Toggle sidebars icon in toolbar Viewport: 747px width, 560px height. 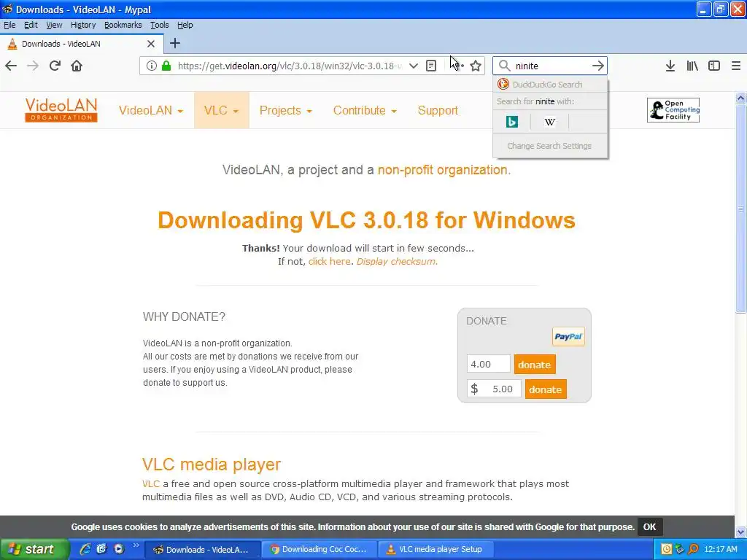coord(714,66)
